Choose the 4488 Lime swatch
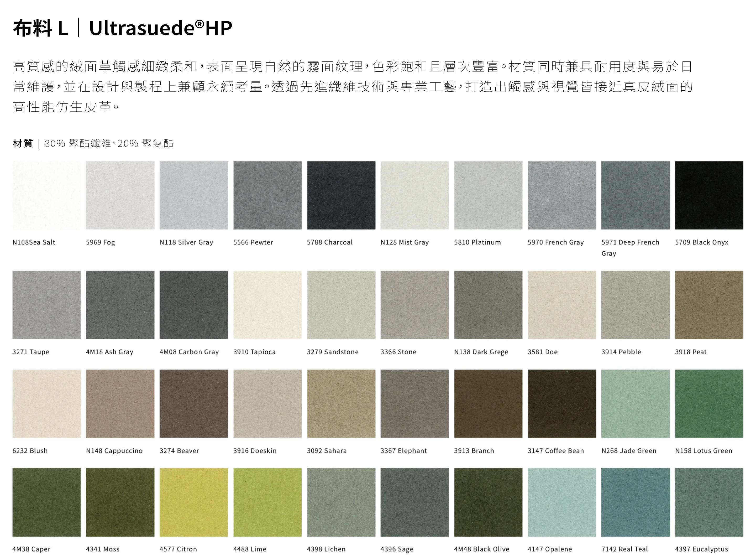 click(267, 502)
